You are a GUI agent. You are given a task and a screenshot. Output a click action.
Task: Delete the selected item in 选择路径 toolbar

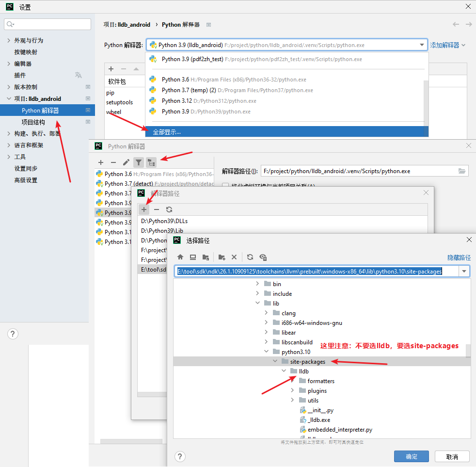pyautogui.click(x=234, y=257)
